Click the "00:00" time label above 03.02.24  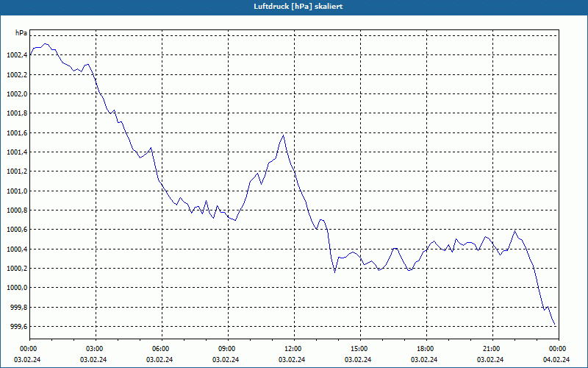coord(29,349)
